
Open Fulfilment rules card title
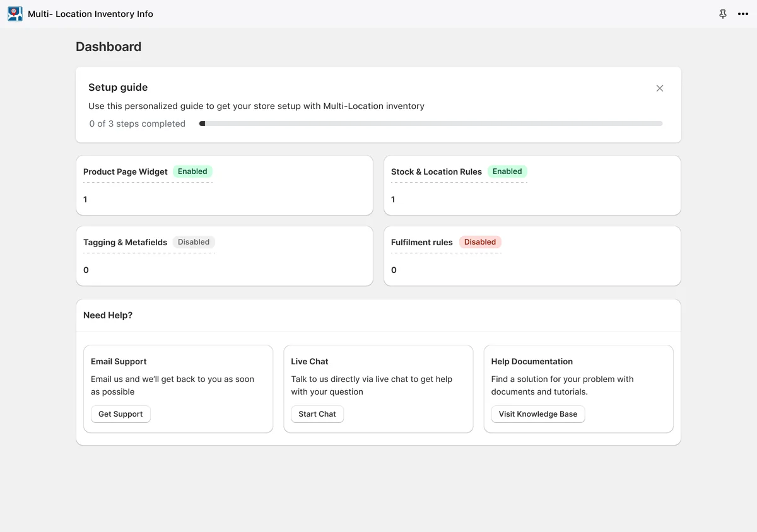422,242
